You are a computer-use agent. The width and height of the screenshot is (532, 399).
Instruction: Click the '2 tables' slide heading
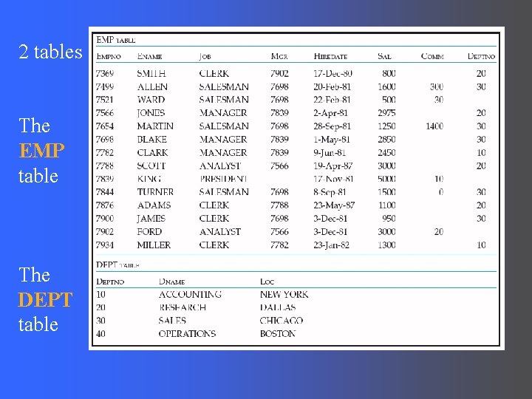50,52
